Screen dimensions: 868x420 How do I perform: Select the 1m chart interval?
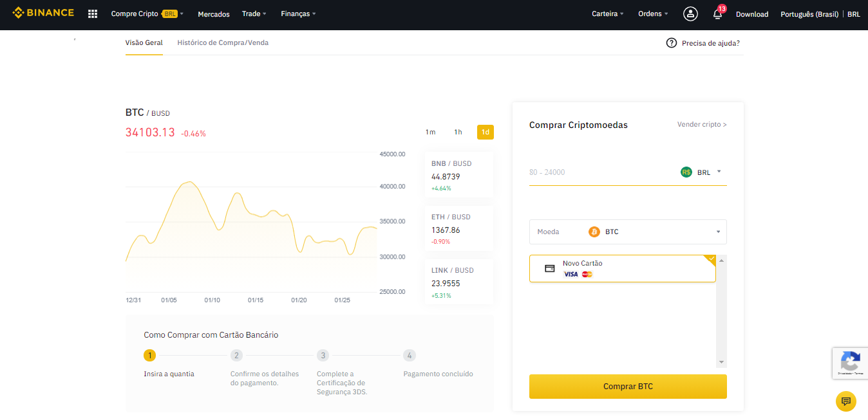point(430,132)
